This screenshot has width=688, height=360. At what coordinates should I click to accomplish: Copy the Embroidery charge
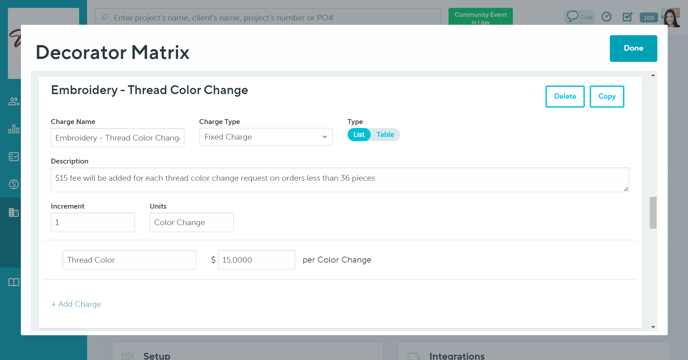tap(607, 97)
